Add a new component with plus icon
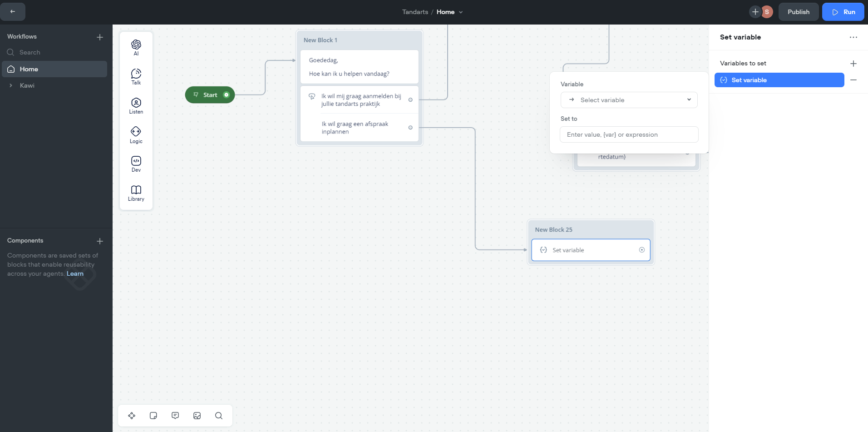This screenshot has width=868, height=432. (x=100, y=241)
